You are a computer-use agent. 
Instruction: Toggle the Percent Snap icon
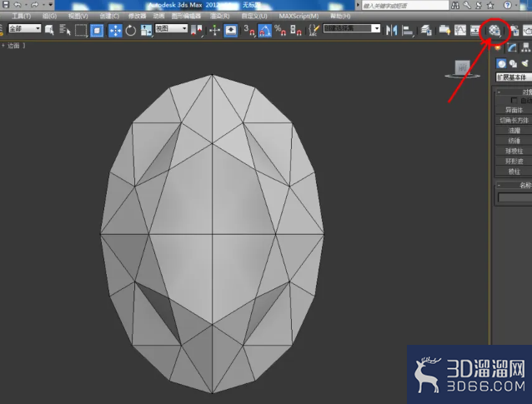point(280,31)
